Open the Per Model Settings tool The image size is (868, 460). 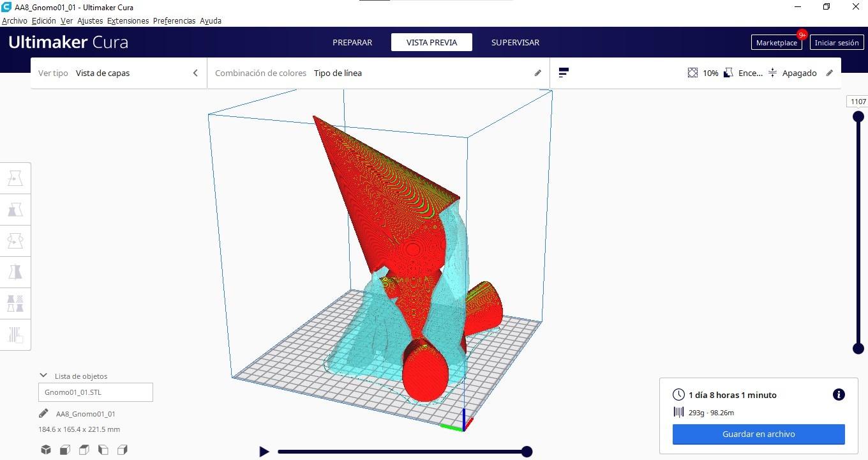[x=15, y=303]
